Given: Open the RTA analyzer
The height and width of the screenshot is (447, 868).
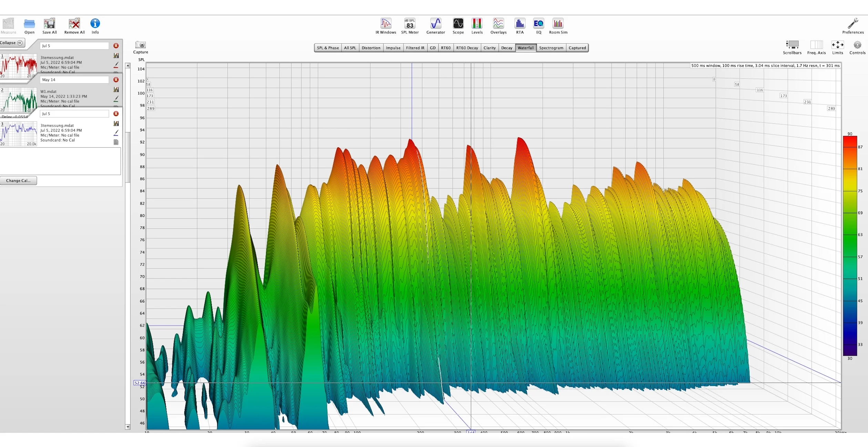Looking at the screenshot, I should pyautogui.click(x=520, y=26).
